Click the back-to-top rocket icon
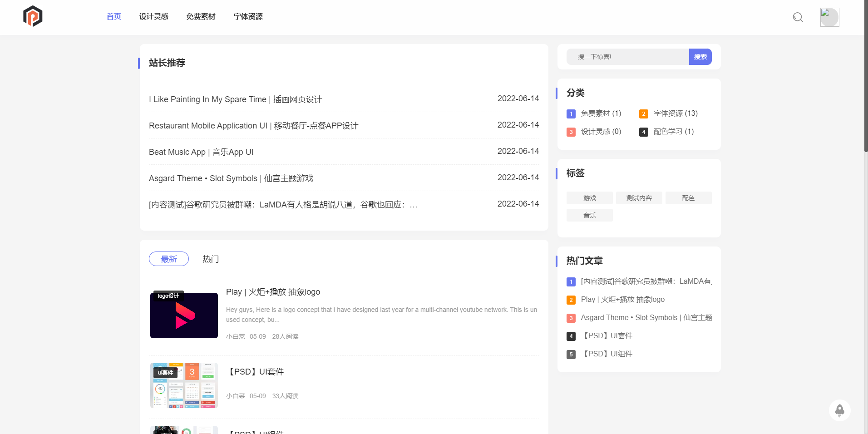 point(839,410)
